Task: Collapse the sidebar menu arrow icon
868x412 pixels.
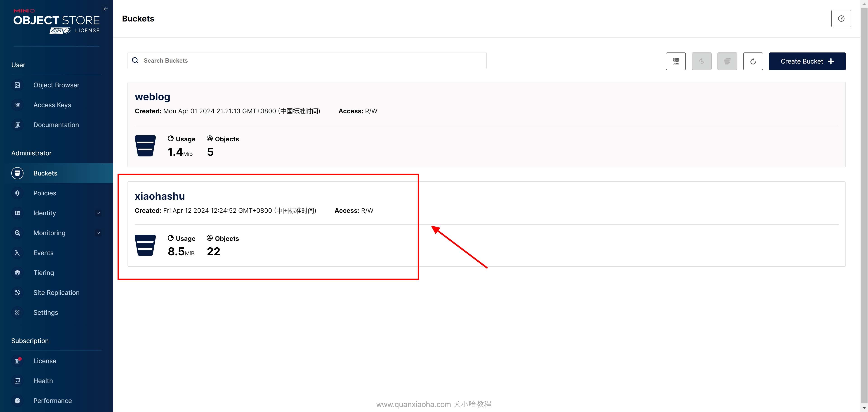Action: pos(105,9)
